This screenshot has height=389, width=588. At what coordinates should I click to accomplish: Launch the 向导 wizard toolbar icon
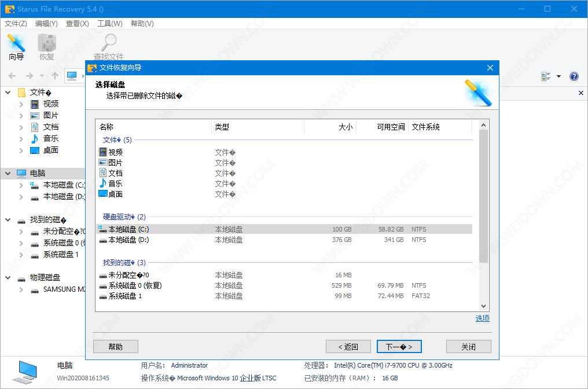pyautogui.click(x=16, y=47)
